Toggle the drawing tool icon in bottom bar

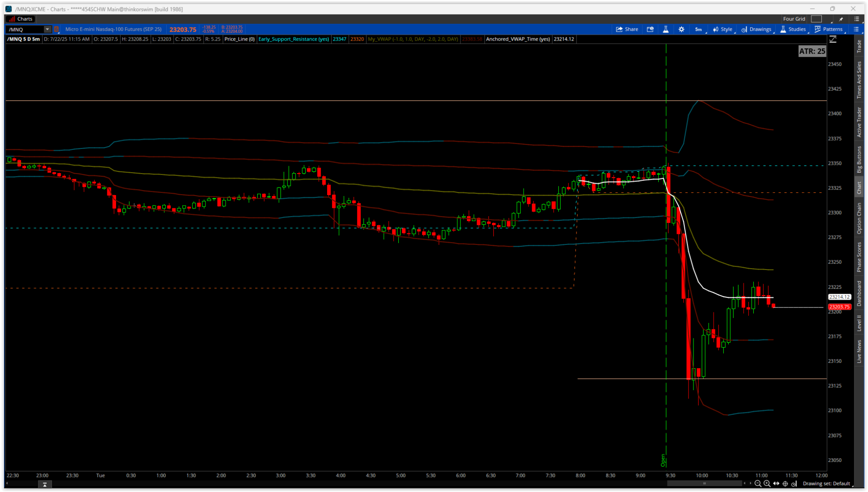pyautogui.click(x=794, y=484)
